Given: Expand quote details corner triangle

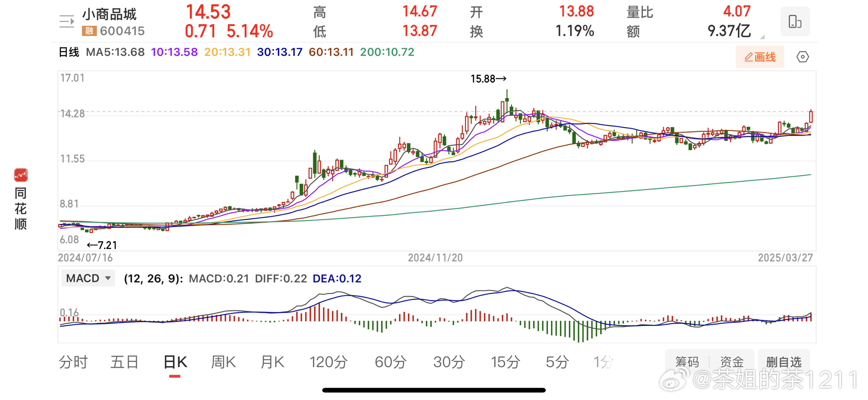Looking at the screenshot, I should coord(762,37).
